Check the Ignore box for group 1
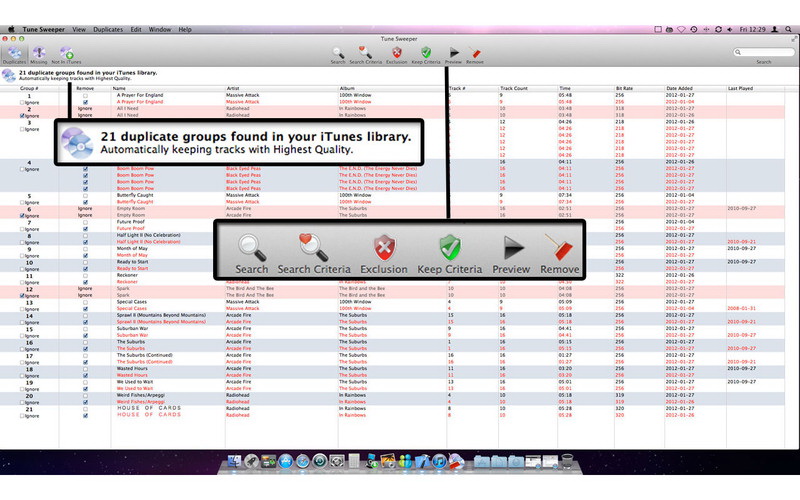Screen dimensions: 800x500 tap(23, 101)
